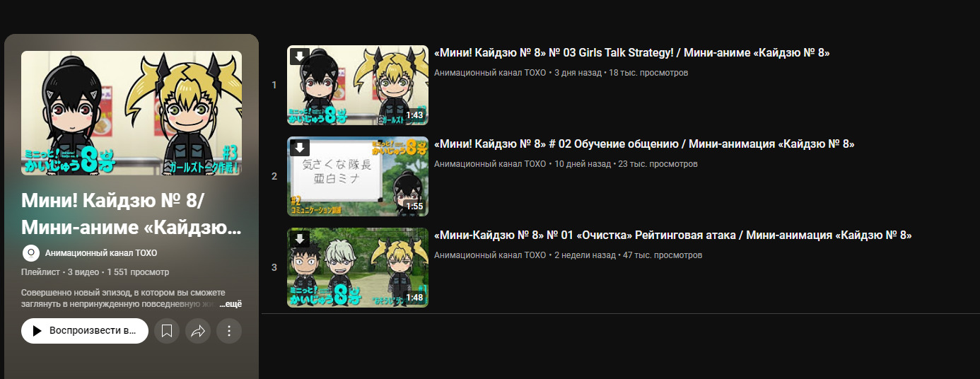Click the channel avatar circle icon

31,253
